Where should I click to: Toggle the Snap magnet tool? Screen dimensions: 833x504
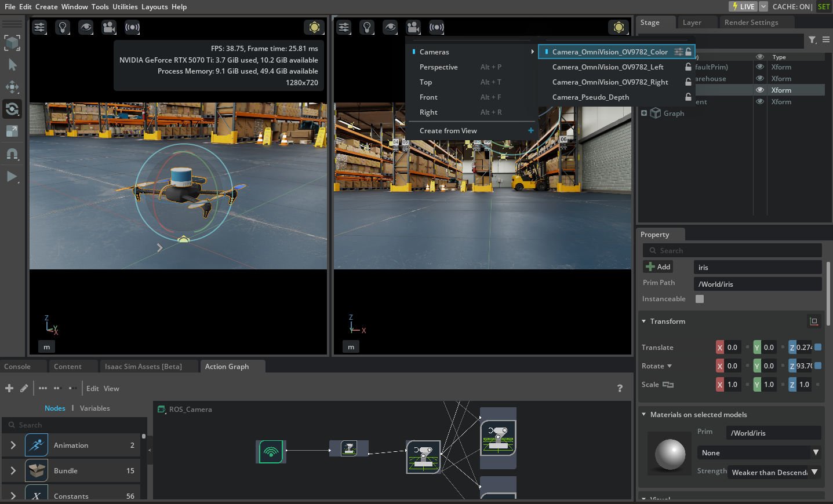pyautogui.click(x=12, y=154)
